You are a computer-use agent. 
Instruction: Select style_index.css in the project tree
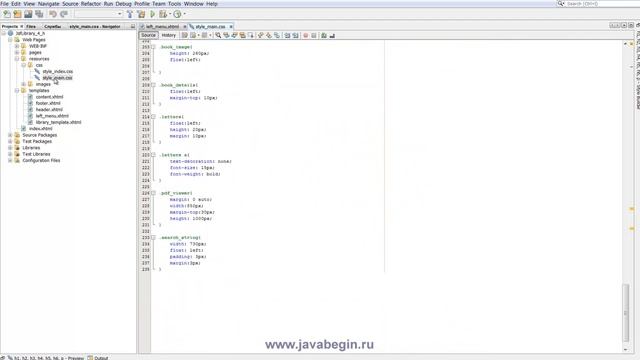(58, 71)
